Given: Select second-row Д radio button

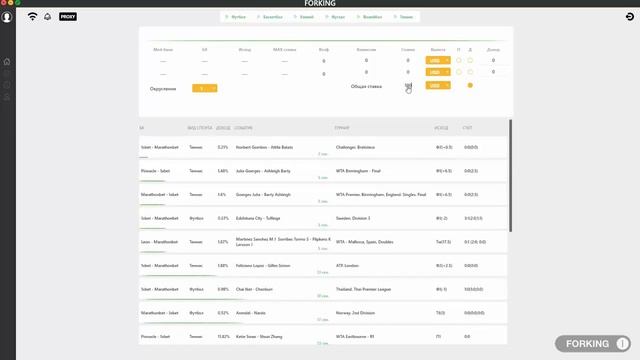Looking at the screenshot, I should click(x=470, y=72).
